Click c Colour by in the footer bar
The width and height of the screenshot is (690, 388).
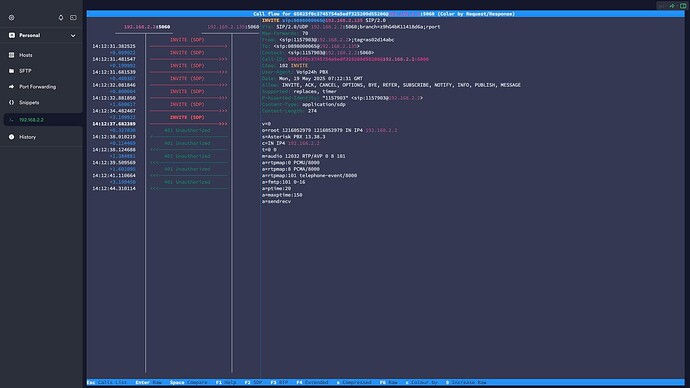422,382
